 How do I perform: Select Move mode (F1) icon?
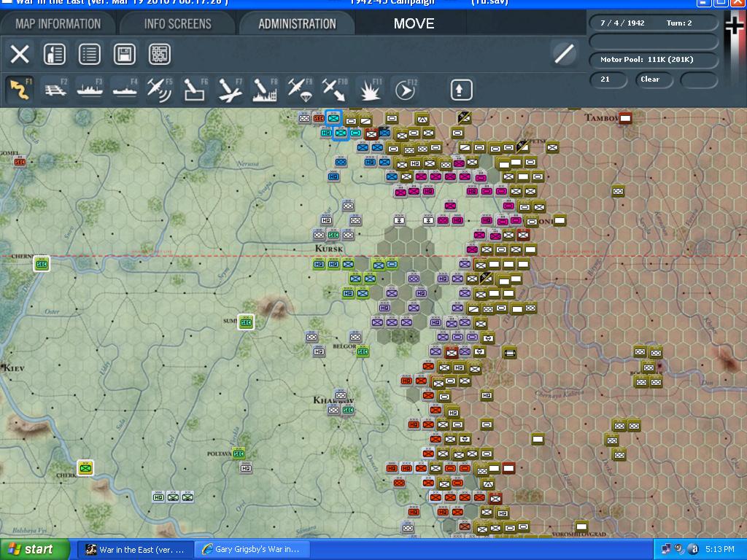20,90
